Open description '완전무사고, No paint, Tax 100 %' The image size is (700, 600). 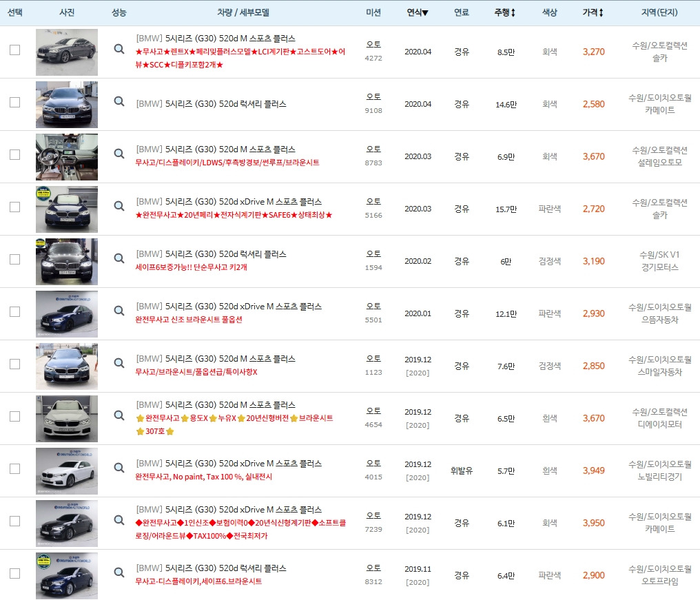(x=203, y=477)
